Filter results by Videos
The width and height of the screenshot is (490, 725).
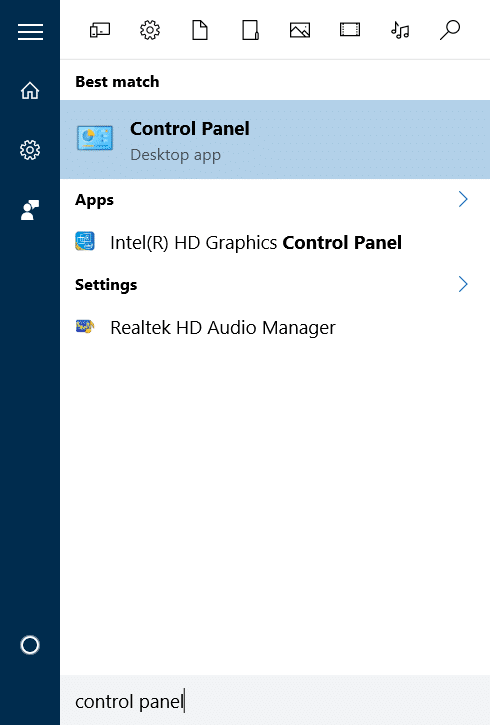point(350,31)
